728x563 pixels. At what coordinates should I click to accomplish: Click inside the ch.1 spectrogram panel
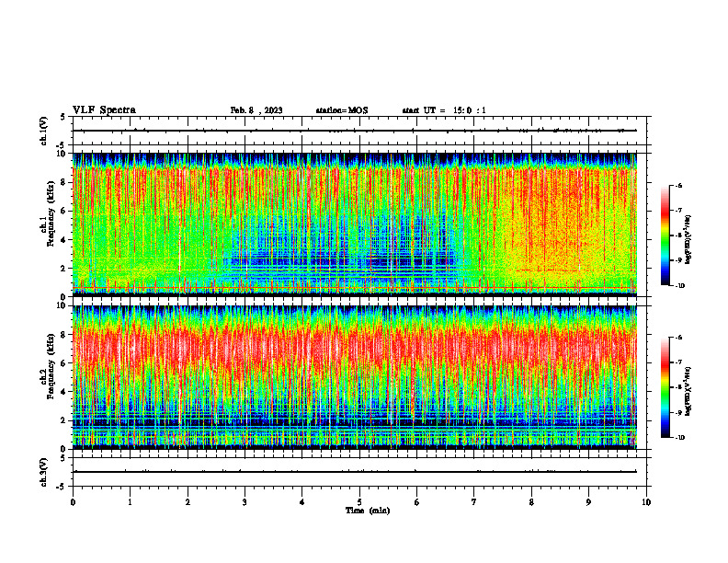(354, 224)
